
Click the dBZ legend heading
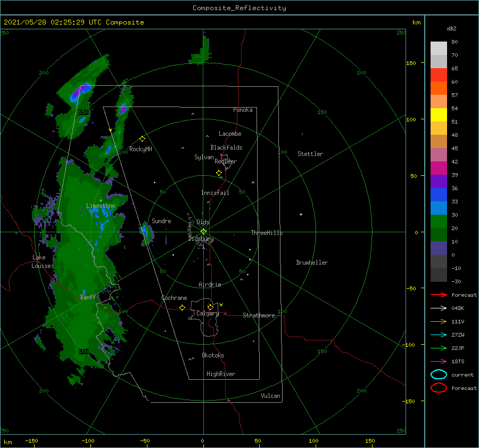tap(451, 28)
